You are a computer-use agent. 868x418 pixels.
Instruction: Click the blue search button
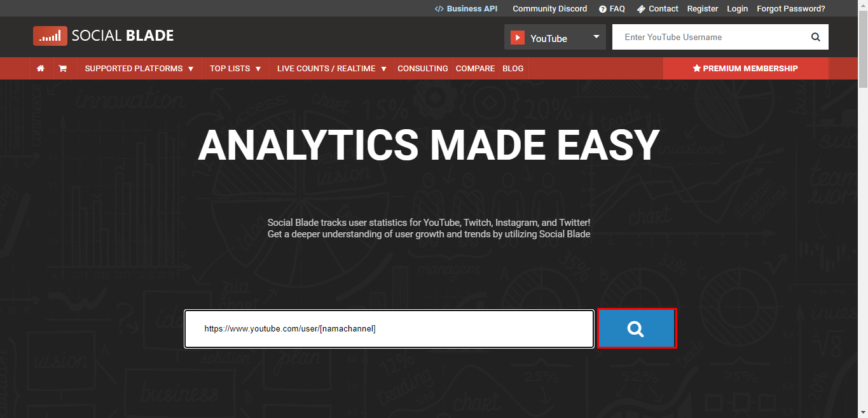point(637,328)
